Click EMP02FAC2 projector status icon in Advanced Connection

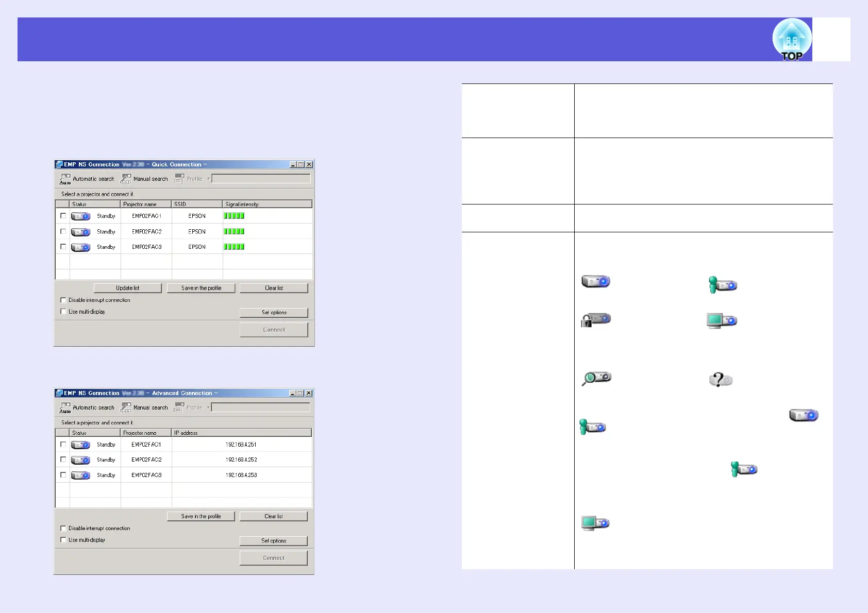(x=80, y=460)
